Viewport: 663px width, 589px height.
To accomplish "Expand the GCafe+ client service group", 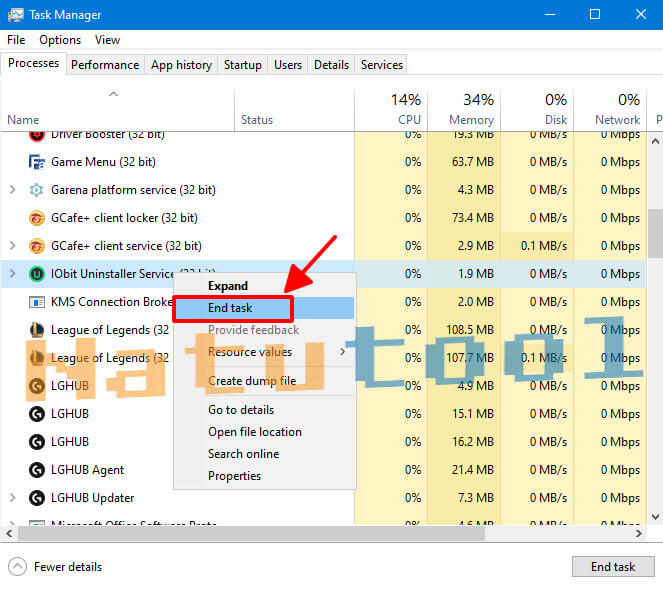I will 13,246.
